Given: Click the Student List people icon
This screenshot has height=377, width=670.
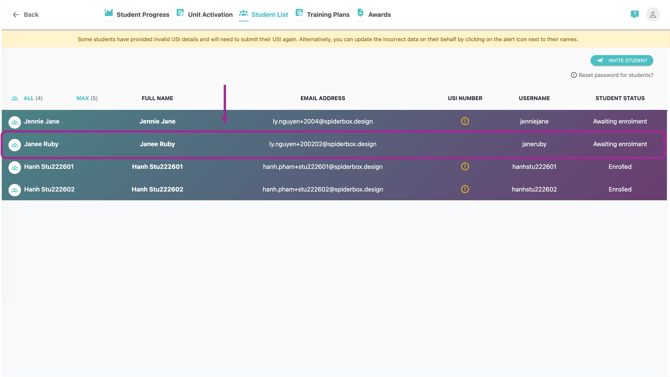Looking at the screenshot, I should 243,13.
